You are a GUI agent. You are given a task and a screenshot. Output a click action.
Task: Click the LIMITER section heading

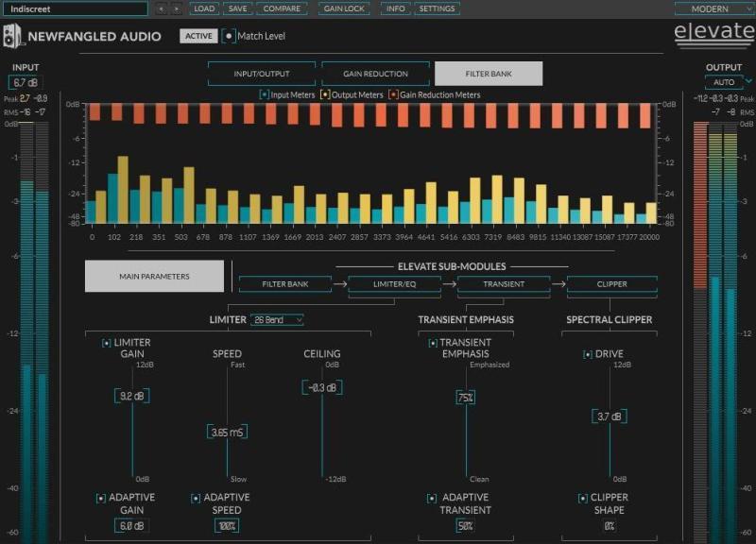(x=228, y=319)
